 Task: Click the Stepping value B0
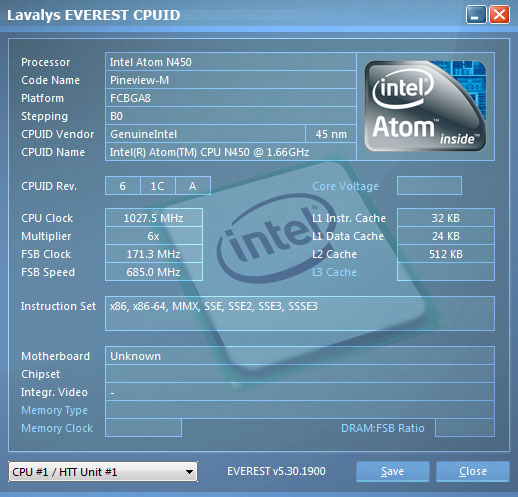231,116
